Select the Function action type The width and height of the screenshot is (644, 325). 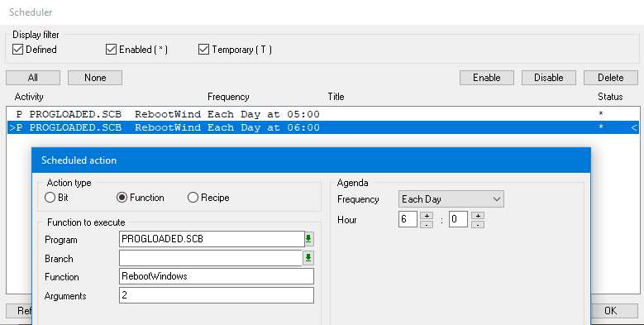tap(122, 198)
